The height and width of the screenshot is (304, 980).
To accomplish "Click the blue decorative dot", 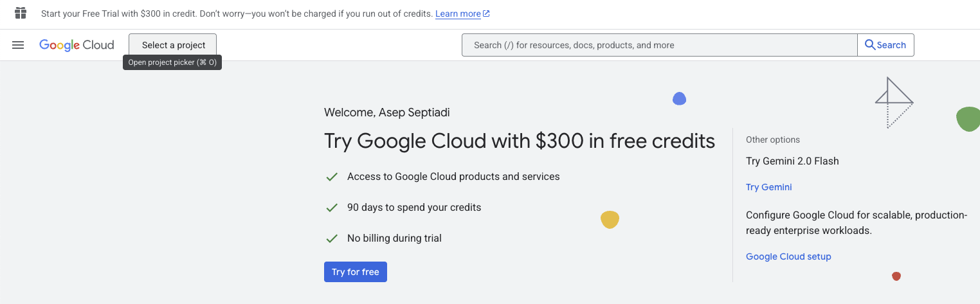I will coord(679,99).
